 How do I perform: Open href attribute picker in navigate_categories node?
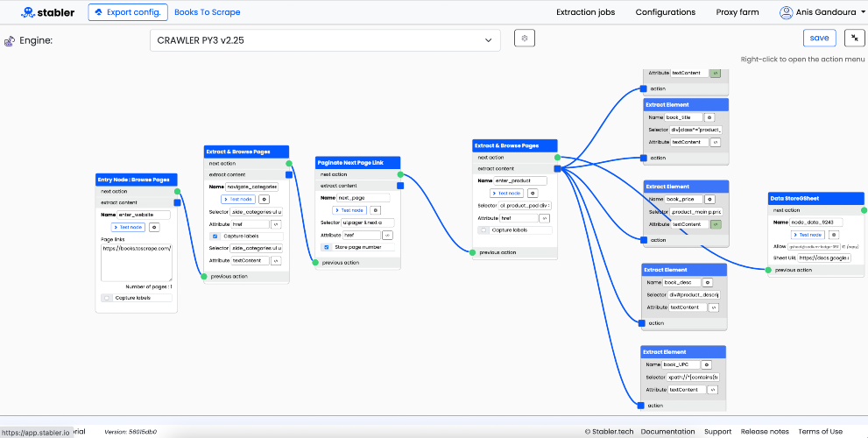(x=277, y=224)
